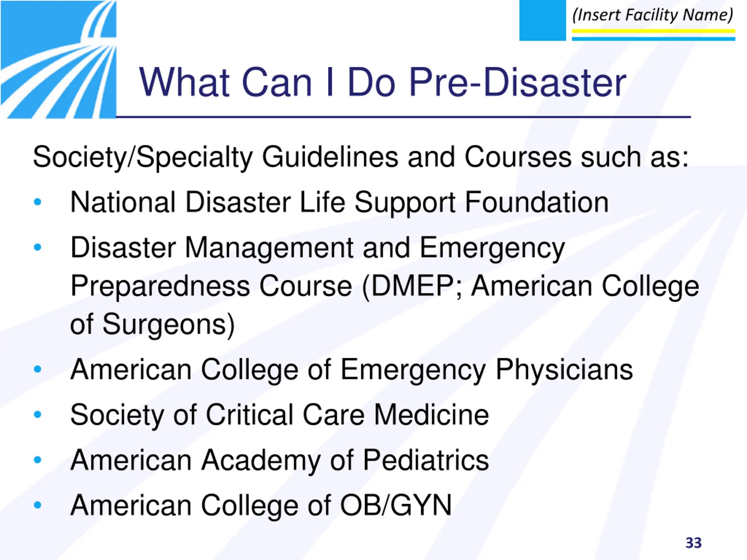Select Society of Critical Care Medicine item
747x560 pixels.
280,416
